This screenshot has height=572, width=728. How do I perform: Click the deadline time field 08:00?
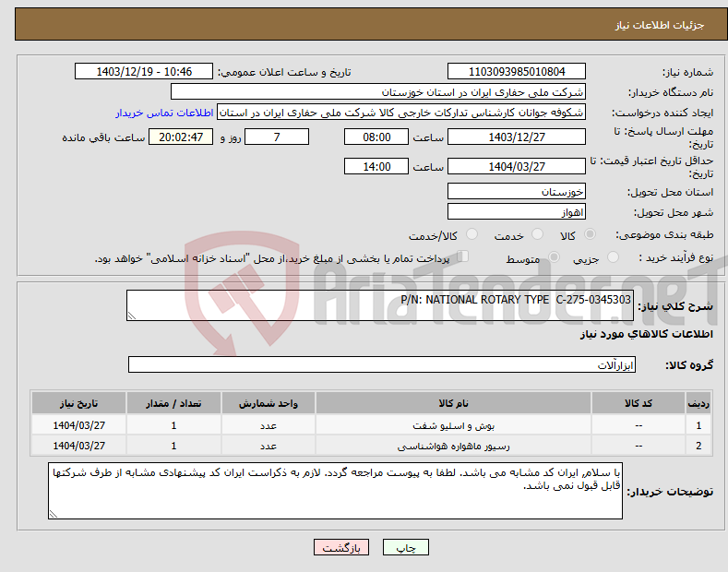[376, 137]
